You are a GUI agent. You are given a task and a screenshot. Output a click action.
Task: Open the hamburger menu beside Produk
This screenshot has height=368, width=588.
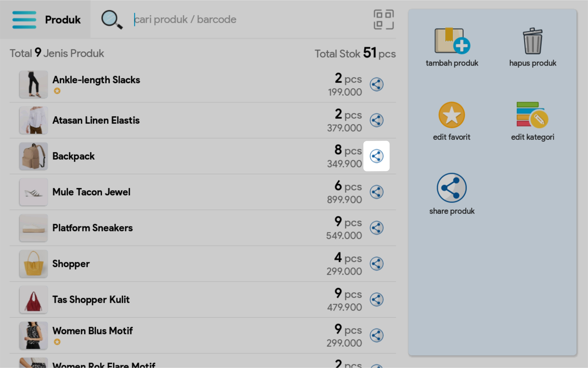point(24,20)
